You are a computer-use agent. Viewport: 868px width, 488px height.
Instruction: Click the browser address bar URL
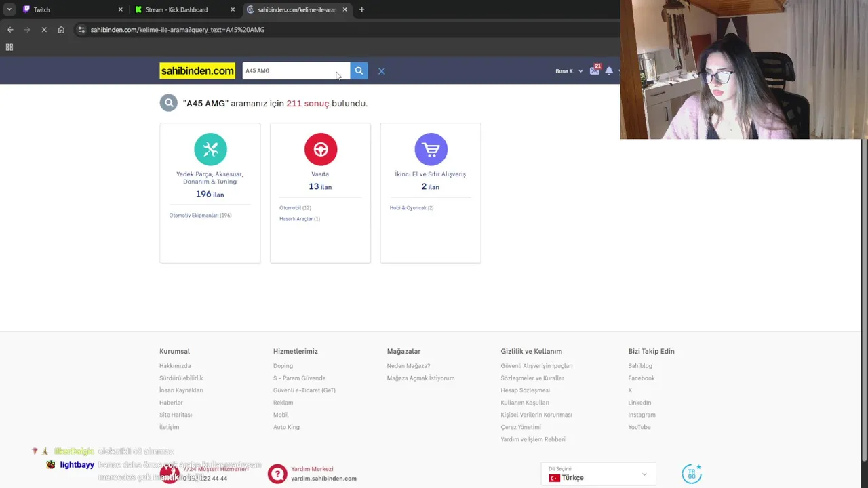click(x=178, y=30)
